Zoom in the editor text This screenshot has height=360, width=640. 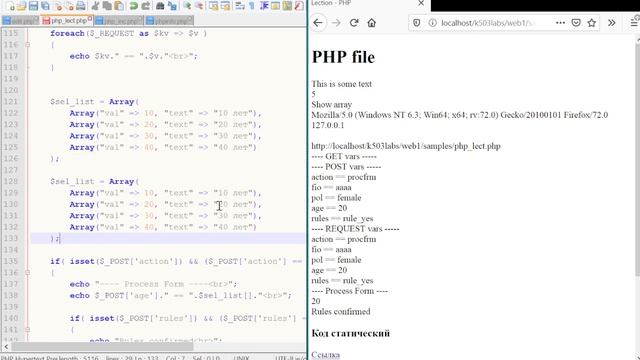187,6
